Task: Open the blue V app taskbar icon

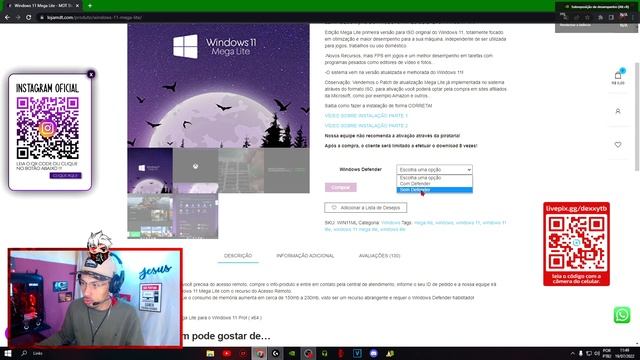Action: pos(357,353)
